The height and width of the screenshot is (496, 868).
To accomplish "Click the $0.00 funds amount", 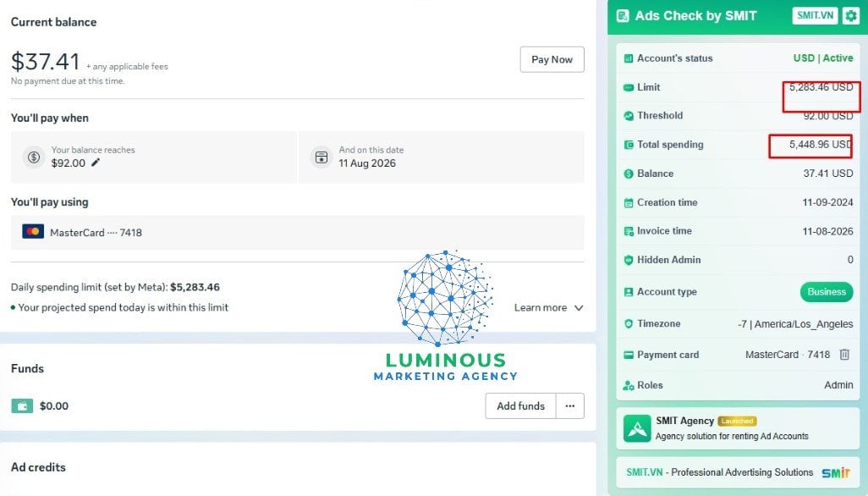I will click(x=54, y=405).
